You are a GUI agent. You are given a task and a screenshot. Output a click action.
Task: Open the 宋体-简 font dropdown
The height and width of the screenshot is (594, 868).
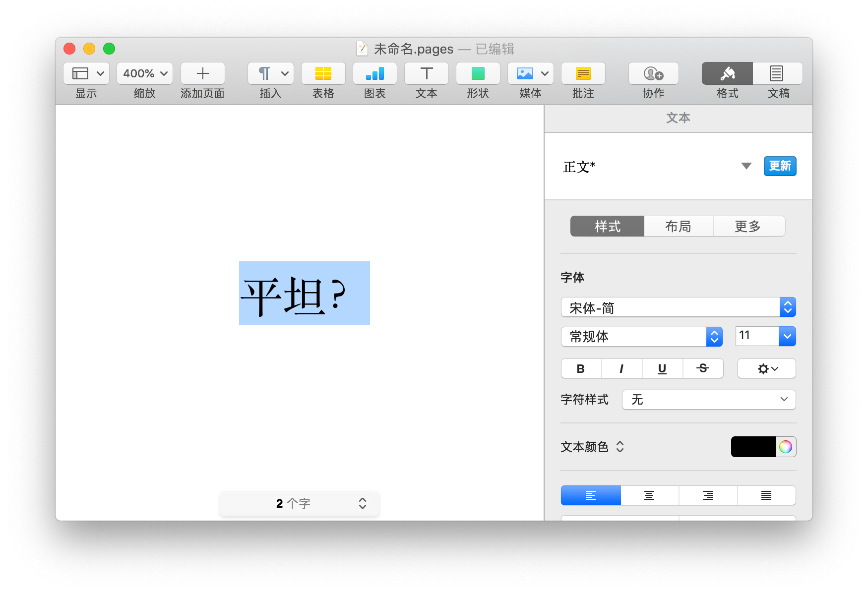point(679,307)
